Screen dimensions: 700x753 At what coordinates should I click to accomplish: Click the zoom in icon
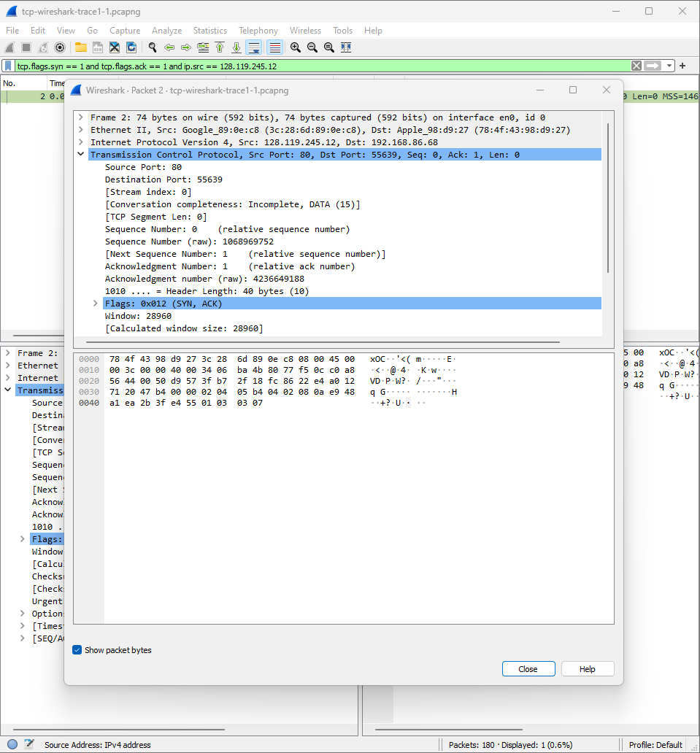[296, 47]
